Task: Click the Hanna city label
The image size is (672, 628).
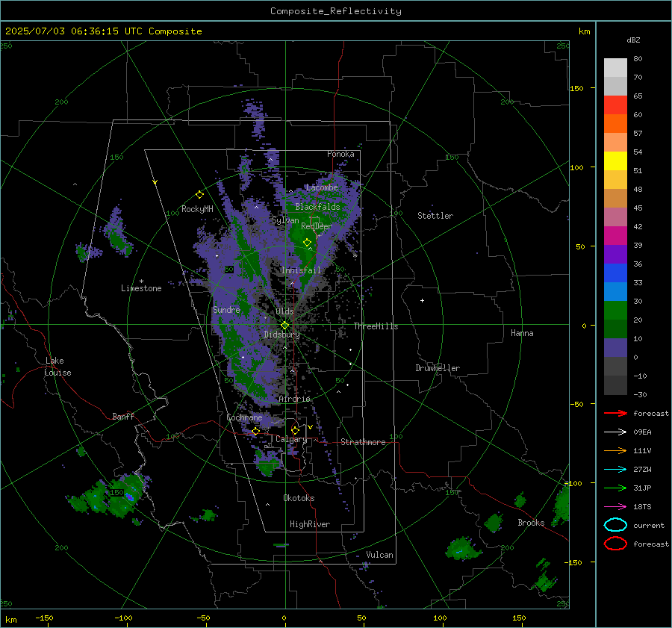Action: pos(522,333)
